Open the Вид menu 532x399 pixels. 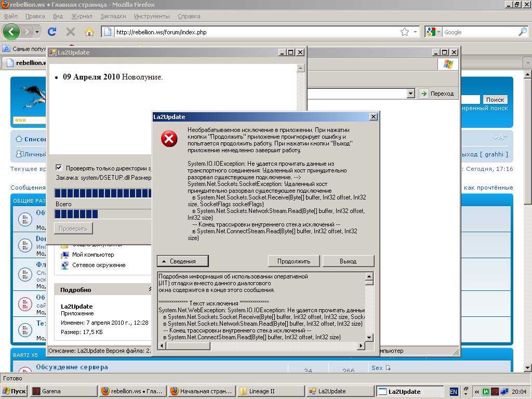click(58, 16)
